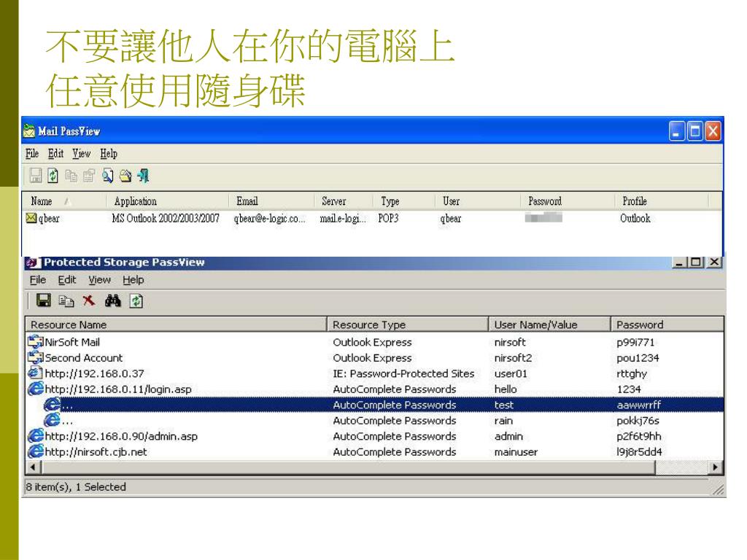Open the Edit menu in Mail PassView
This screenshot has width=747, height=560.
[55, 153]
